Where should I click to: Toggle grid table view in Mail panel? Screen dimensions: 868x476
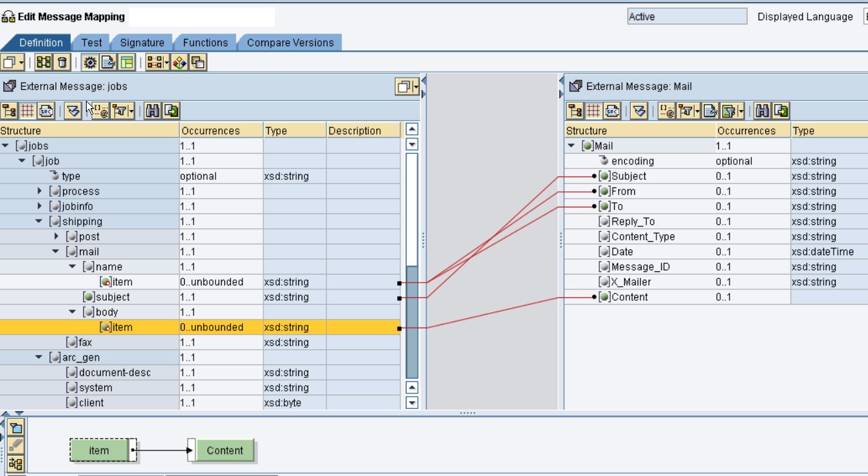point(594,111)
